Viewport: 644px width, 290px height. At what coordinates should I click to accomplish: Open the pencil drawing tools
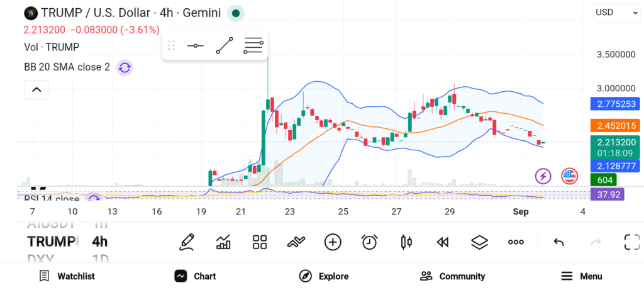tap(186, 242)
